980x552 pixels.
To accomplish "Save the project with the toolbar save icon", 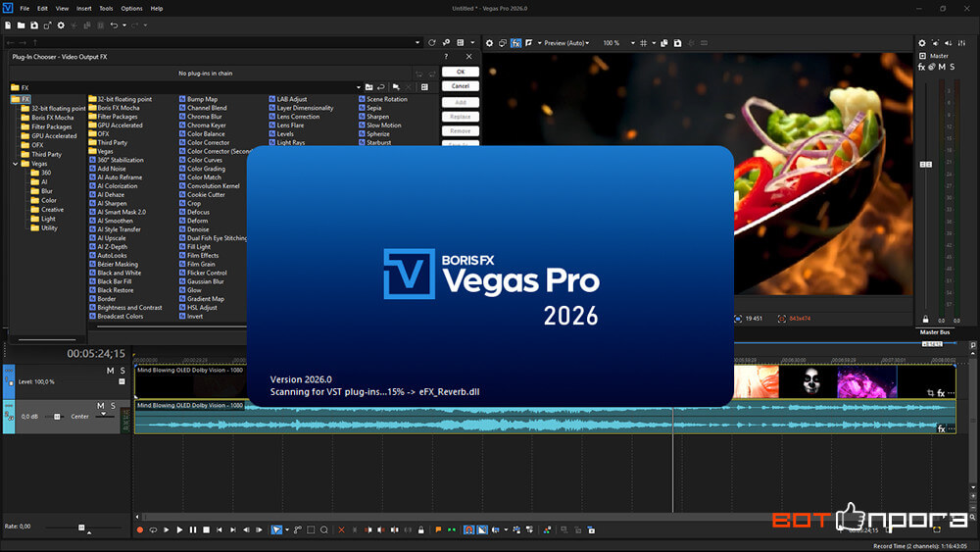I will point(34,25).
